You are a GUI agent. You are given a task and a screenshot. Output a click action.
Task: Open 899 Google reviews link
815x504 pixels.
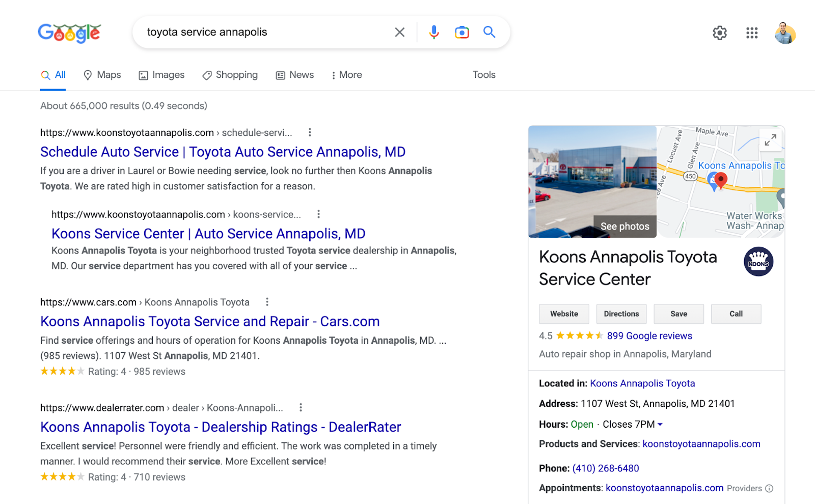tap(649, 335)
